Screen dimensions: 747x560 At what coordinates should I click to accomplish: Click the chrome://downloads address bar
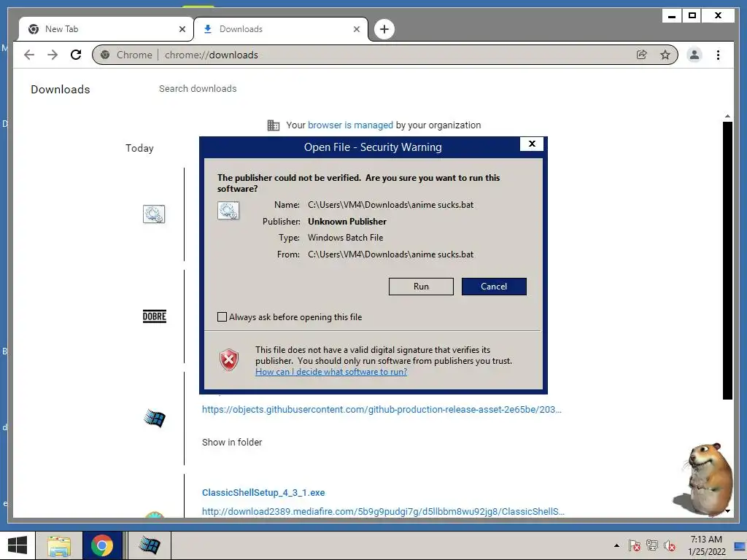[x=385, y=55]
